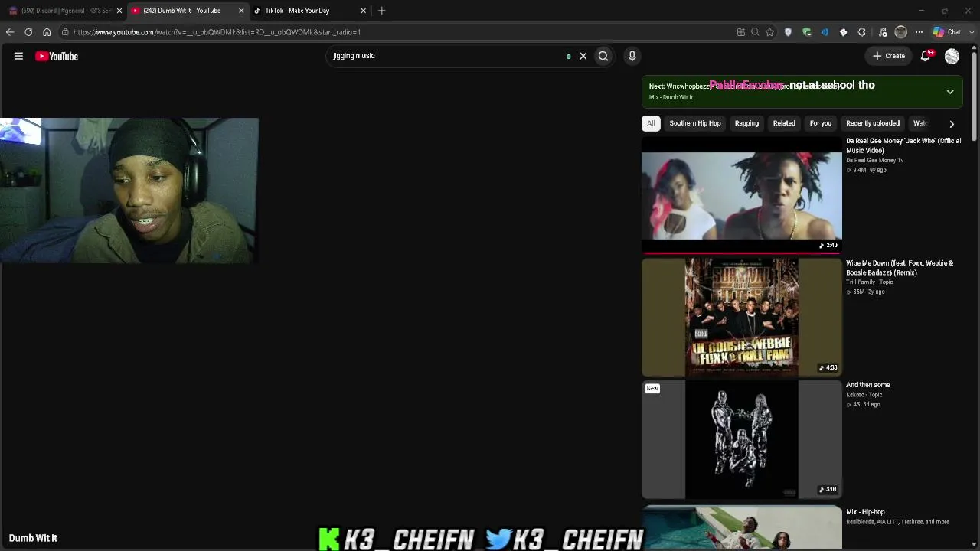Open browser Settings and more menu
980x551 pixels.
click(x=919, y=32)
